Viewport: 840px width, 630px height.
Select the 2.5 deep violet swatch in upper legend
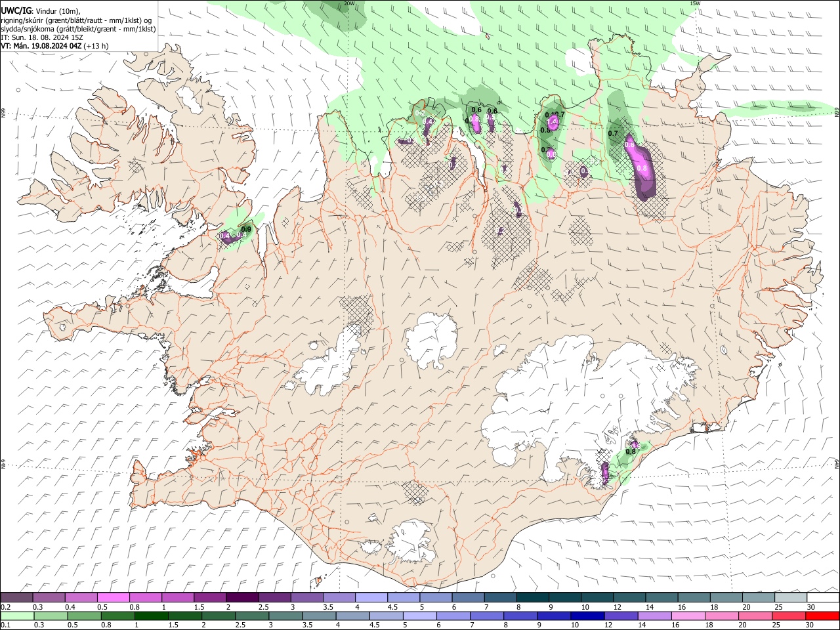click(x=274, y=598)
